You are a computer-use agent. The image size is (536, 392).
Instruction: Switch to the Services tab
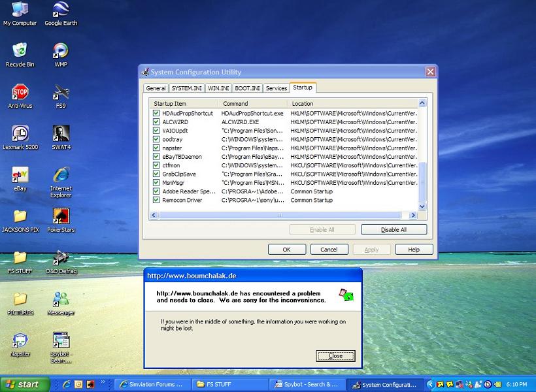(x=276, y=88)
